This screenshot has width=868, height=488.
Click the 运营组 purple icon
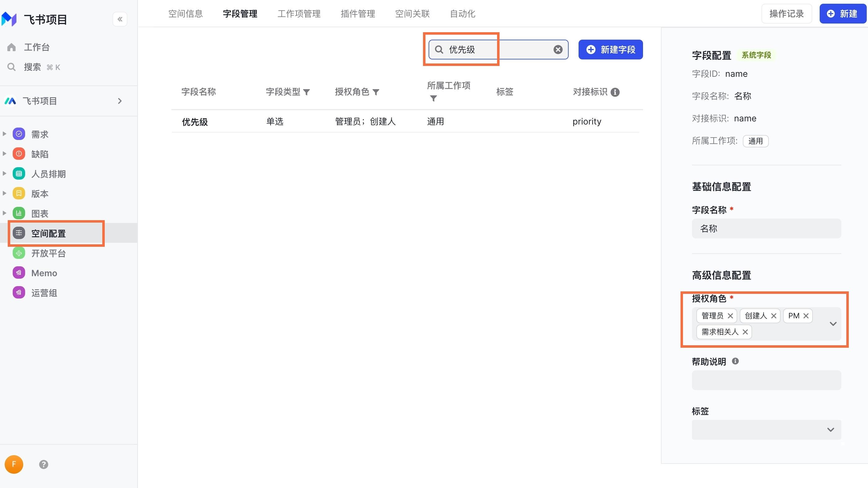tap(19, 293)
